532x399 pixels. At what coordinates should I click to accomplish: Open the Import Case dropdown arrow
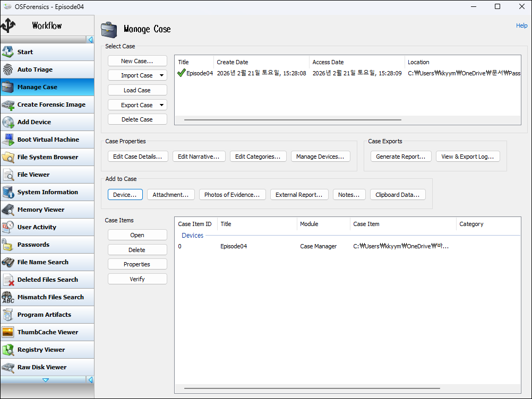[x=162, y=75]
